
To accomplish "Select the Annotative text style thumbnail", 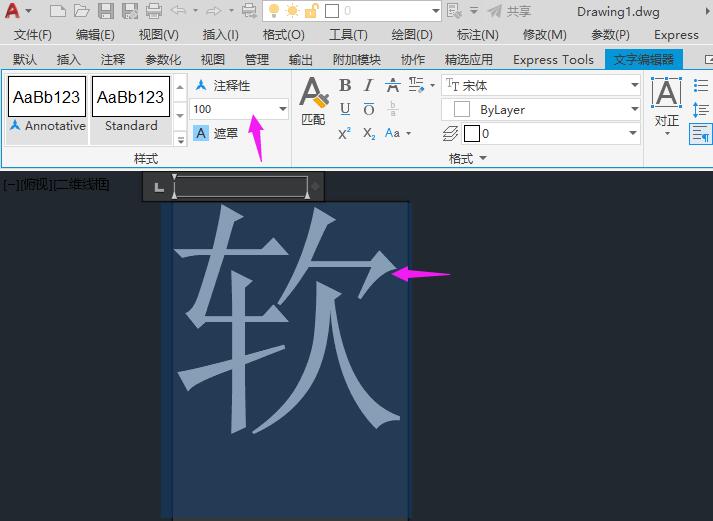I will click(x=47, y=104).
